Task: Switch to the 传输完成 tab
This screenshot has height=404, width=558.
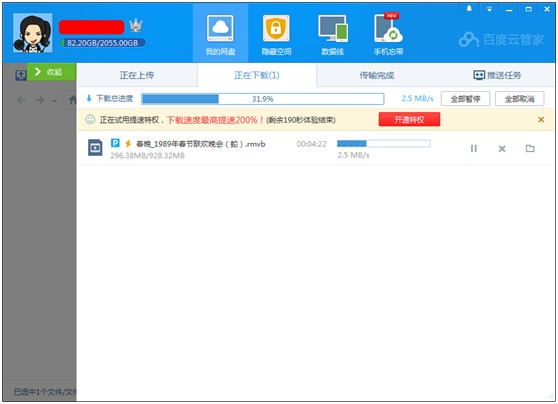Action: click(x=377, y=75)
